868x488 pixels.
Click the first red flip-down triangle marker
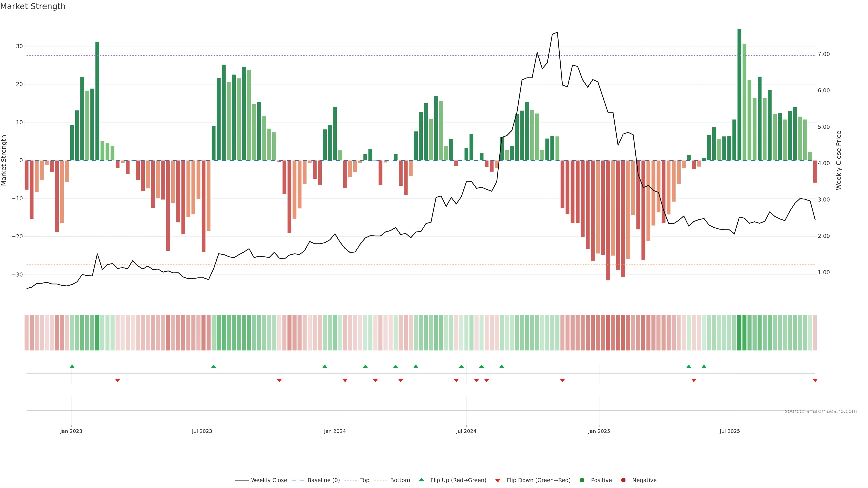coord(117,380)
